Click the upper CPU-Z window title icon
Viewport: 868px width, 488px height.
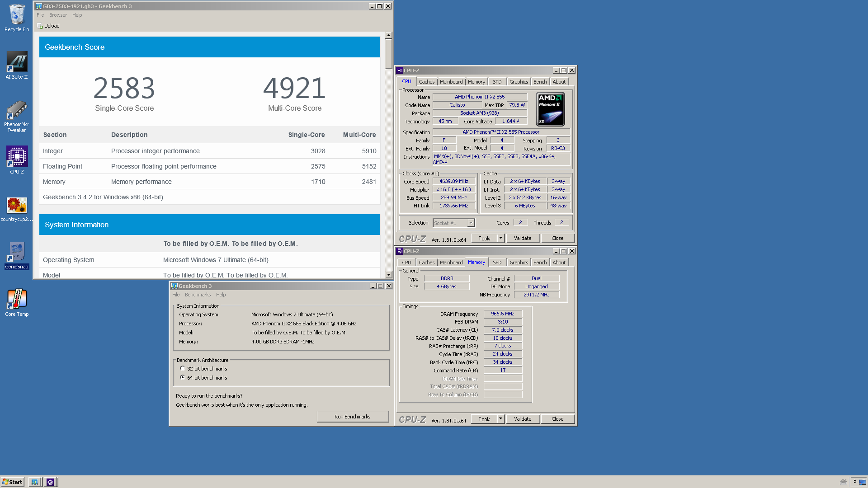point(400,70)
